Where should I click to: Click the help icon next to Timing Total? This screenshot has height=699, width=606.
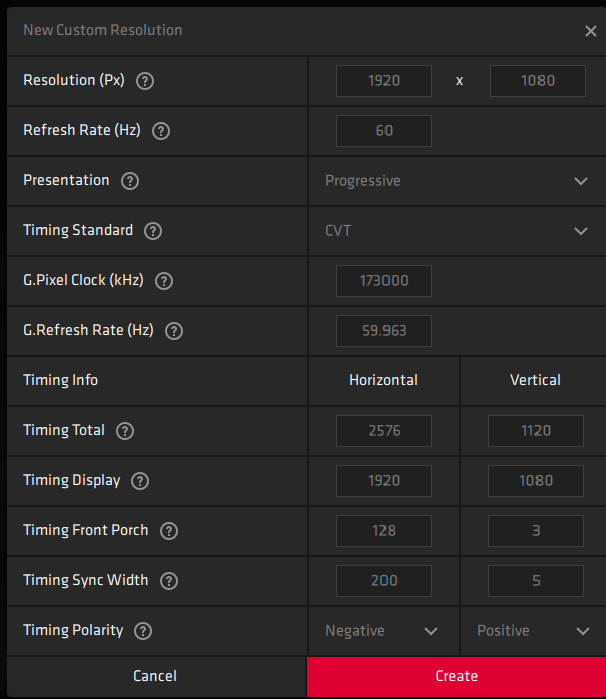(x=125, y=431)
